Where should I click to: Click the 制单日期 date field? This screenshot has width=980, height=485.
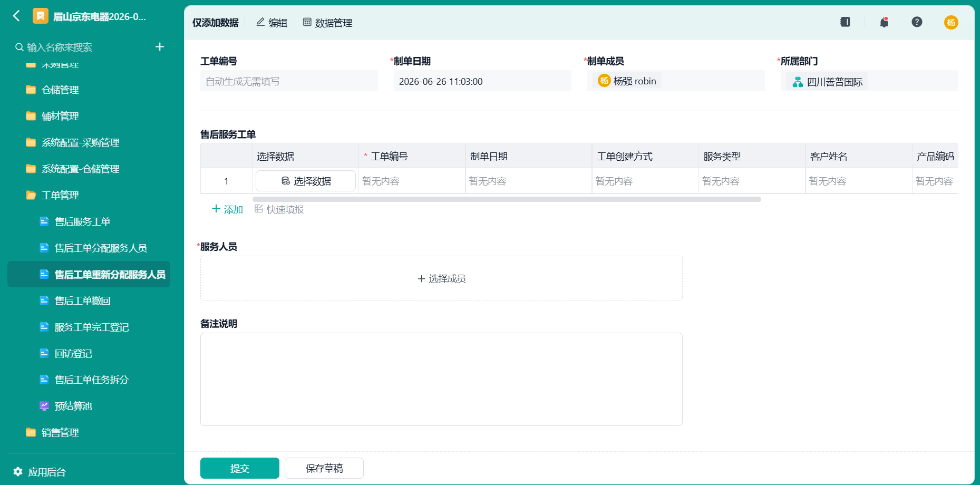coord(482,81)
